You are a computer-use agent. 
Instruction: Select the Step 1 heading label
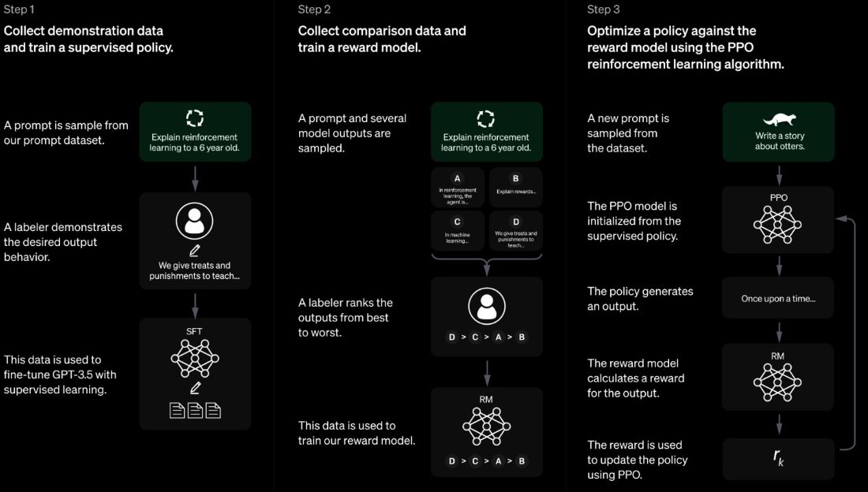(x=20, y=9)
